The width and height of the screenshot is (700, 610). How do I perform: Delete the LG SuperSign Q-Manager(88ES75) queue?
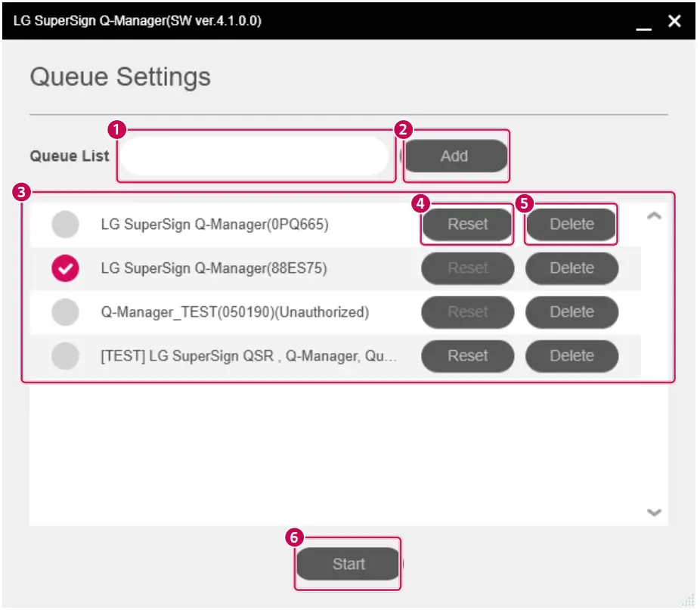pyautogui.click(x=571, y=268)
